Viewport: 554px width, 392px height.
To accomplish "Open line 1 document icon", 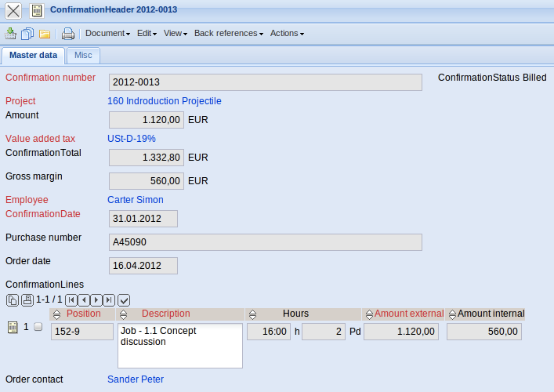I will tap(13, 327).
